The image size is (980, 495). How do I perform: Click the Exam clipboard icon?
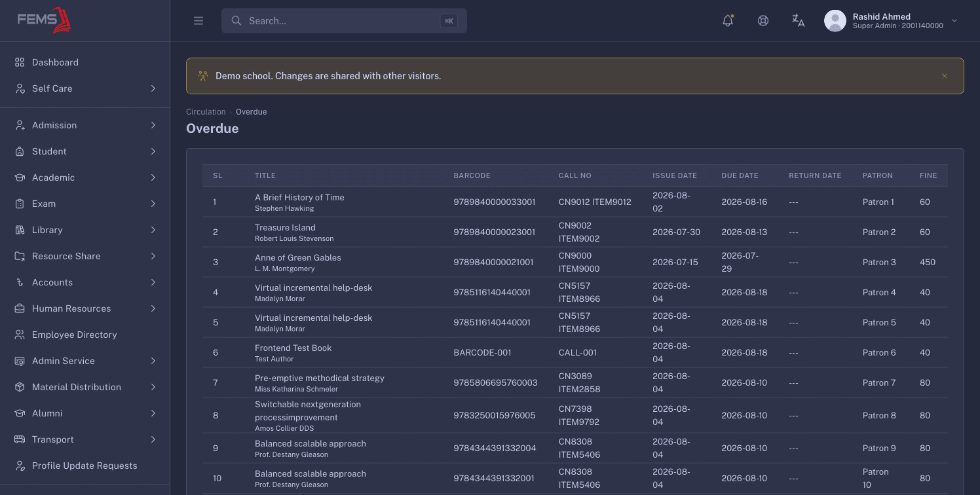(x=20, y=204)
